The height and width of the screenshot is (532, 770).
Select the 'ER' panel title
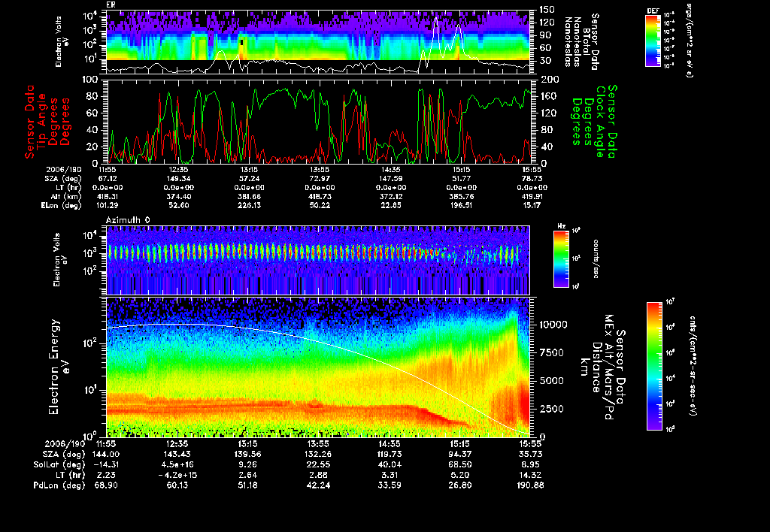[x=111, y=5]
